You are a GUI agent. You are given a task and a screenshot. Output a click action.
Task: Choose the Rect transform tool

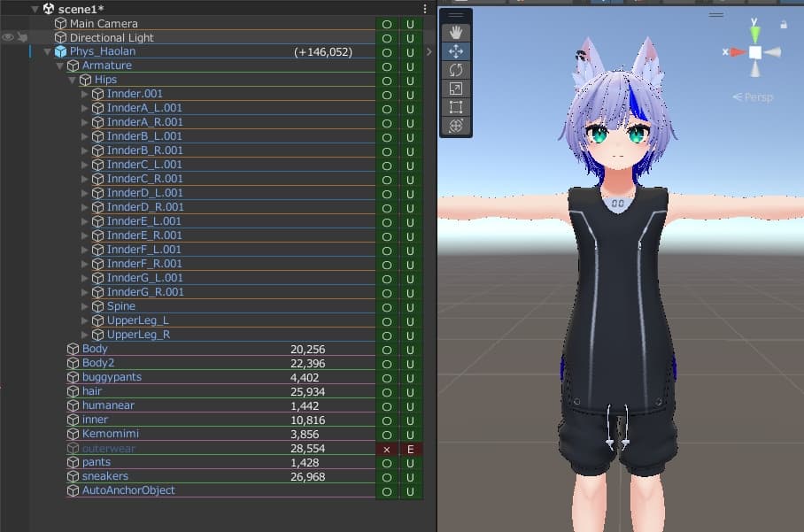tap(455, 107)
